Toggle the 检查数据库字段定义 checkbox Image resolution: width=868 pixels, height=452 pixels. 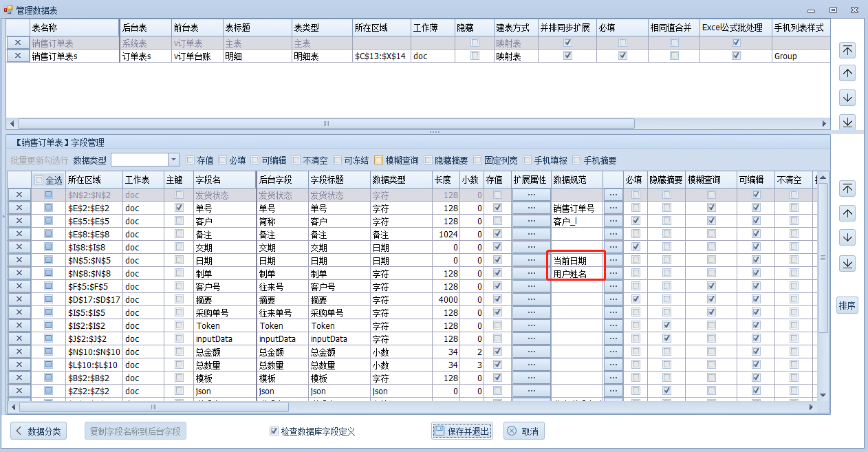coord(274,431)
